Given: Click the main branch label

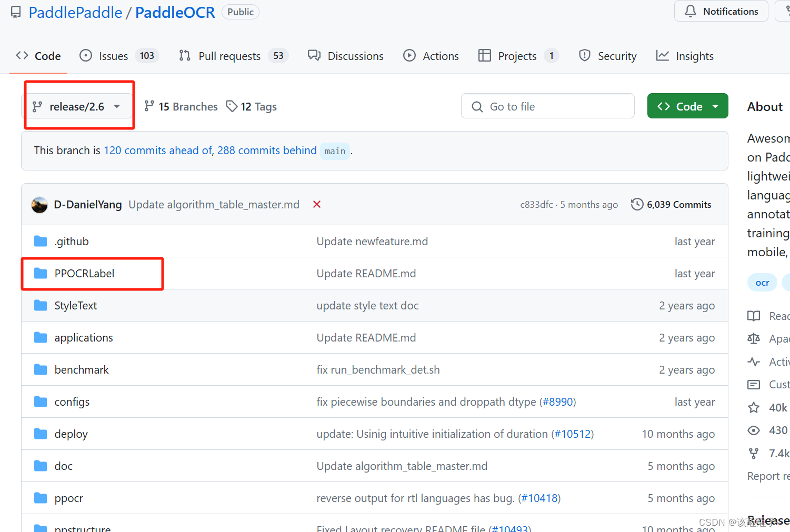Looking at the screenshot, I should pos(335,151).
